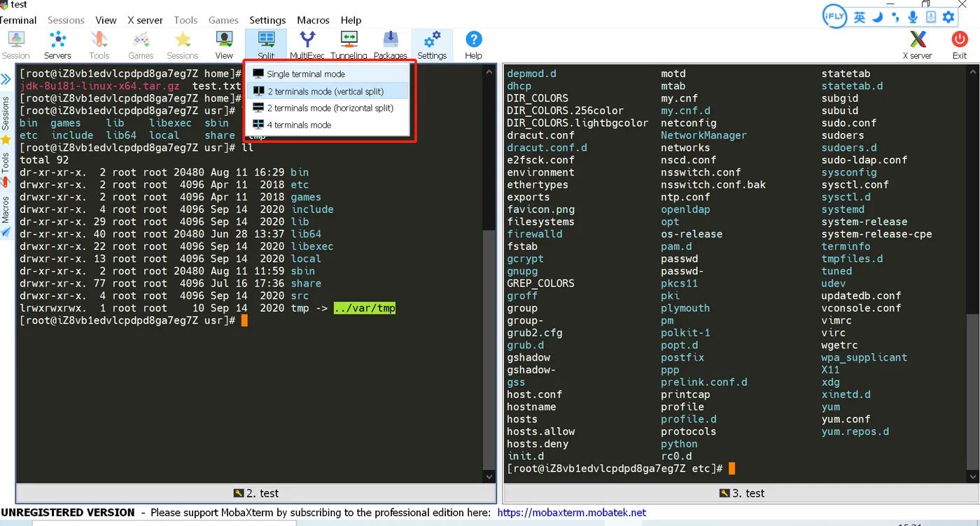Click the 'total 92' line

(x=44, y=160)
